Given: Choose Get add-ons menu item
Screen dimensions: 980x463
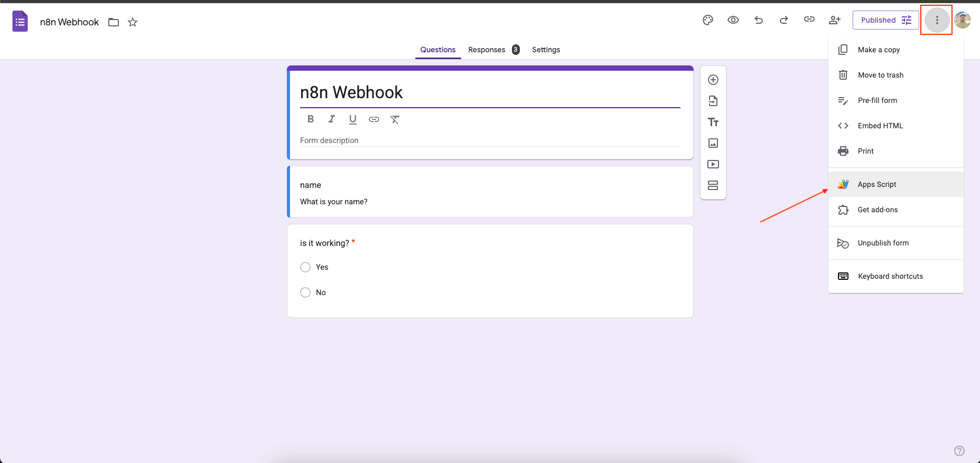Looking at the screenshot, I should [896, 210].
